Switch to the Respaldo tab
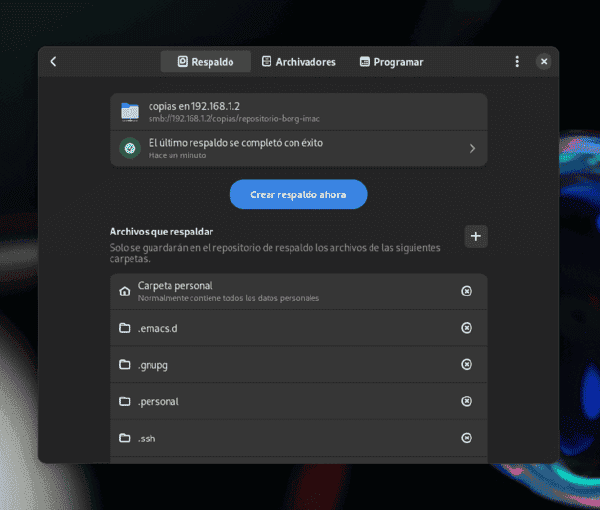 (x=205, y=62)
